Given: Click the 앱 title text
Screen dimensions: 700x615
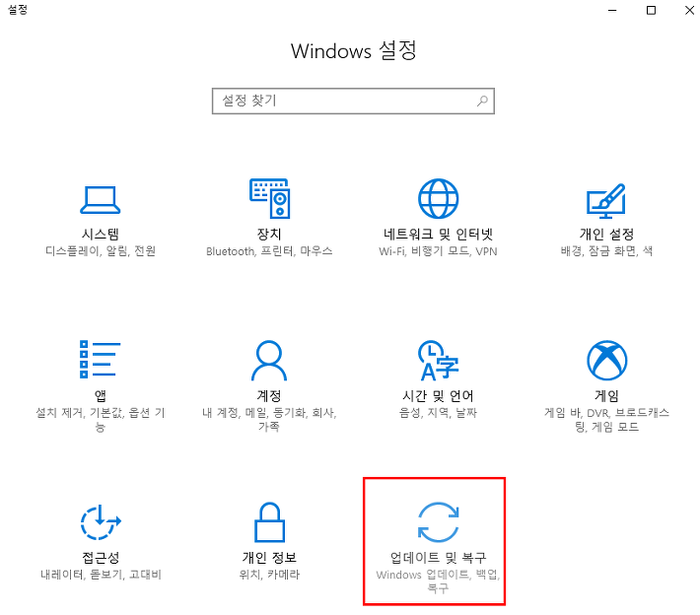Looking at the screenshot, I should pyautogui.click(x=101, y=395).
